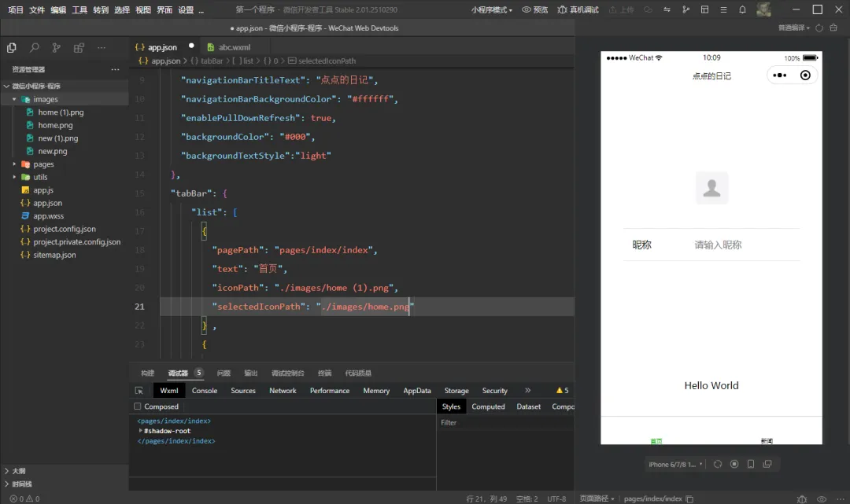The image size is (850, 504).
Task: Open 资源管理器 panel more options ellipsis
Action: click(x=115, y=69)
